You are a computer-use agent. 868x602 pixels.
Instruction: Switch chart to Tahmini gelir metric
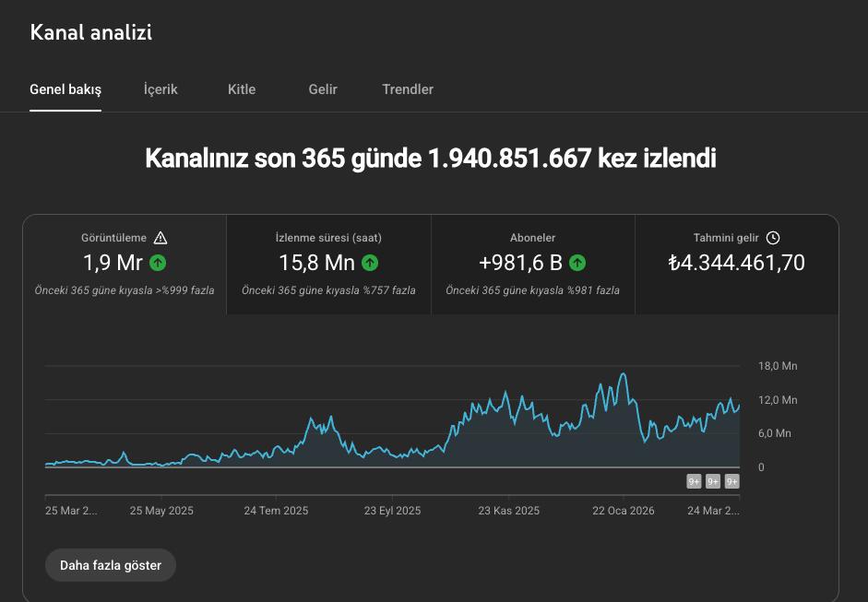737,265
